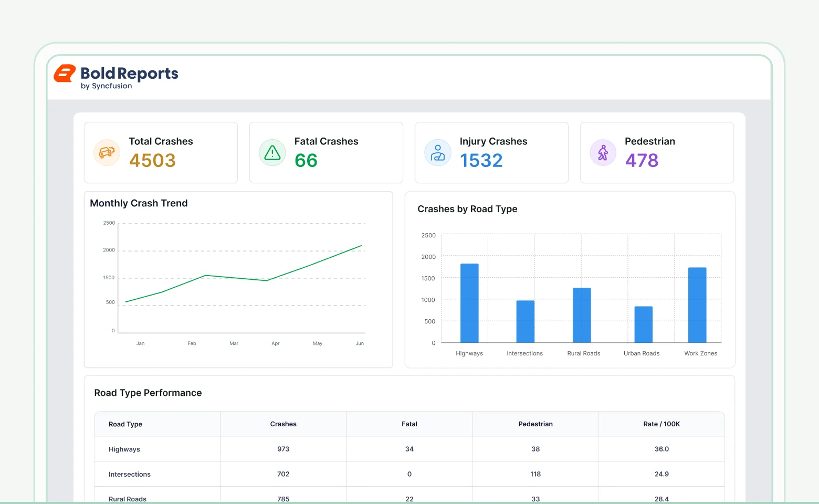Click the Total Crashes car icon
The height and width of the screenshot is (504, 819).
pos(107,153)
